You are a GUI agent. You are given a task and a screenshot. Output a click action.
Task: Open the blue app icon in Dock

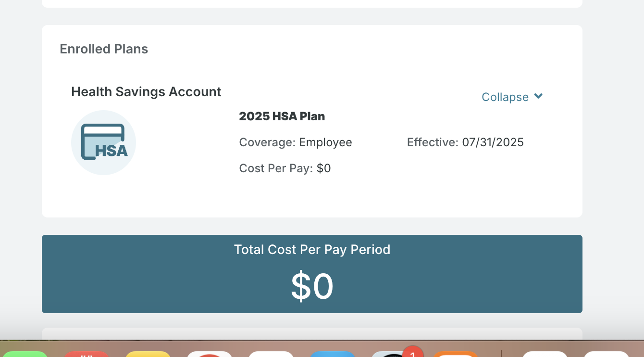[x=333, y=354]
